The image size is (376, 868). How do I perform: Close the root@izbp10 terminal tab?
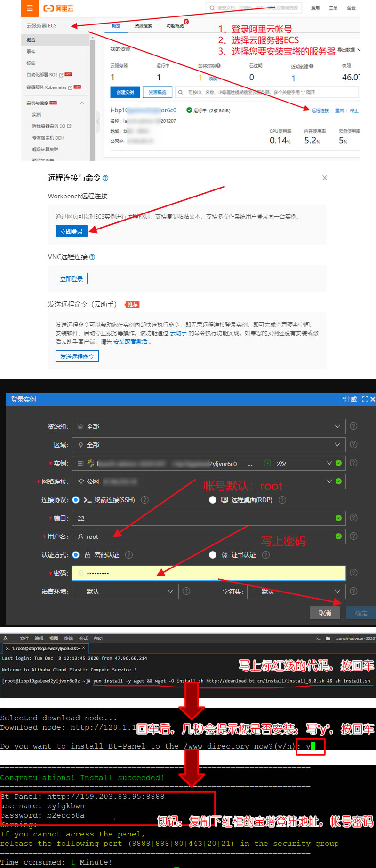coord(84,648)
